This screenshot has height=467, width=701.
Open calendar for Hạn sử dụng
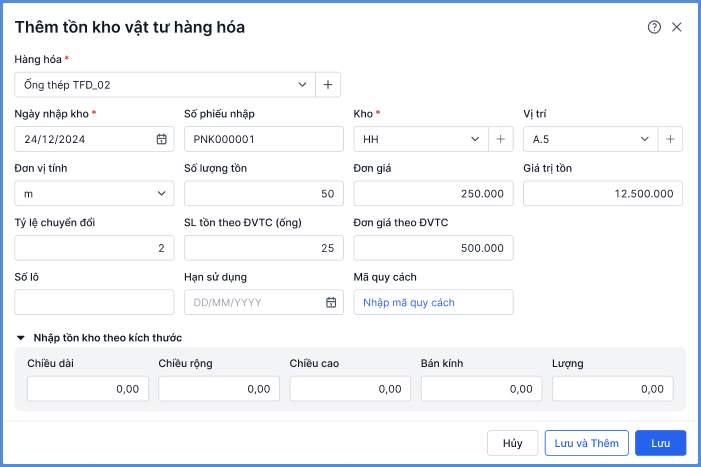pyautogui.click(x=331, y=302)
